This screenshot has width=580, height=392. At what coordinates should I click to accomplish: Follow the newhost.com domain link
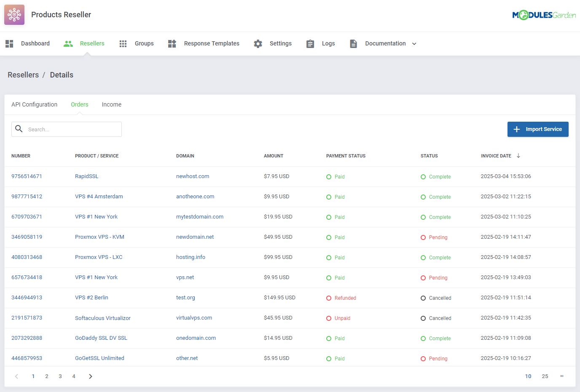[x=193, y=176]
